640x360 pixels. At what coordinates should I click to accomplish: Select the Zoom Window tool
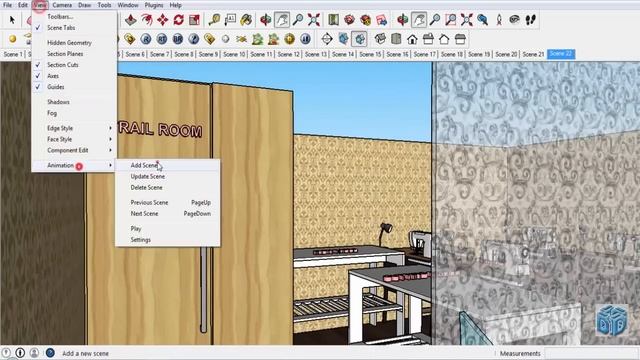click(x=451, y=20)
